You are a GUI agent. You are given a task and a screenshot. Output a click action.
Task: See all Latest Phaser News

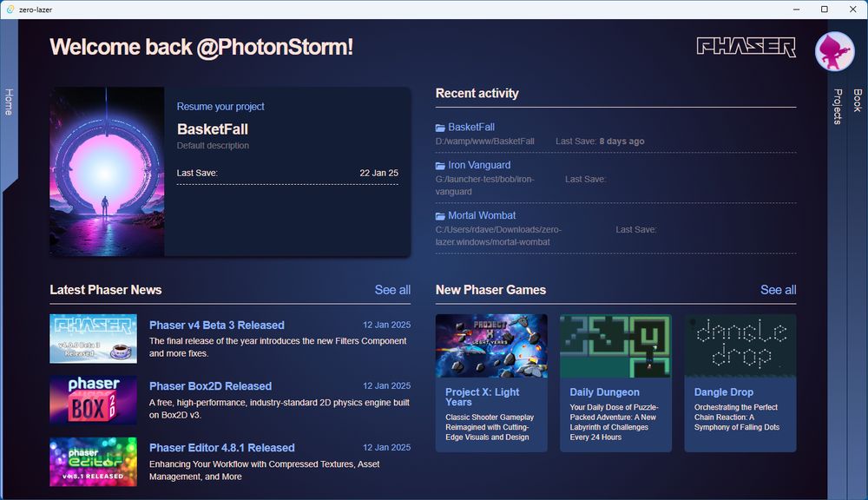coord(392,290)
